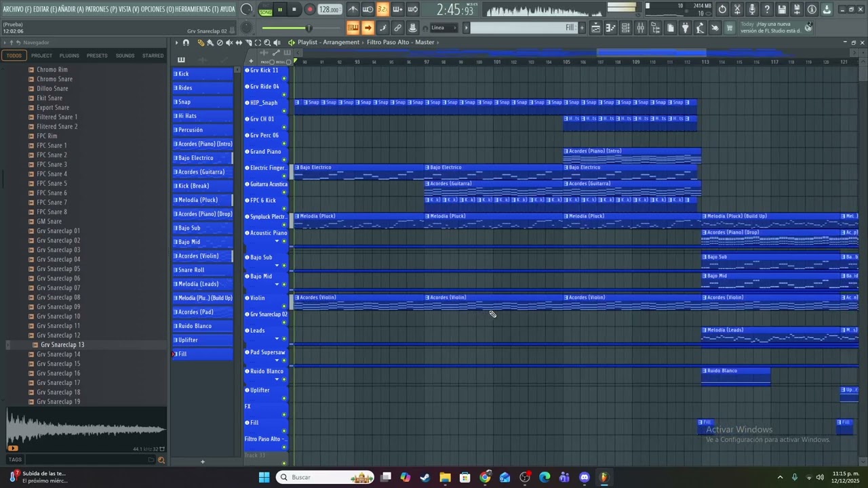Open the project info icon
Screen dimensions: 868x488
812,9
